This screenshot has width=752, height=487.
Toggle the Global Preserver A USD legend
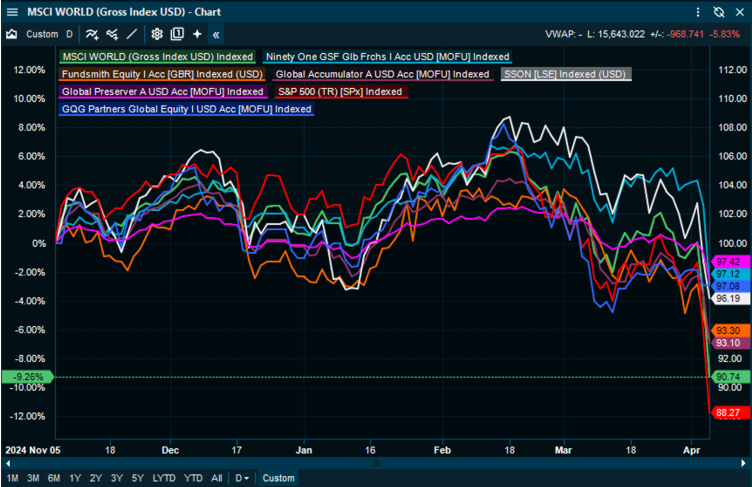pos(163,92)
